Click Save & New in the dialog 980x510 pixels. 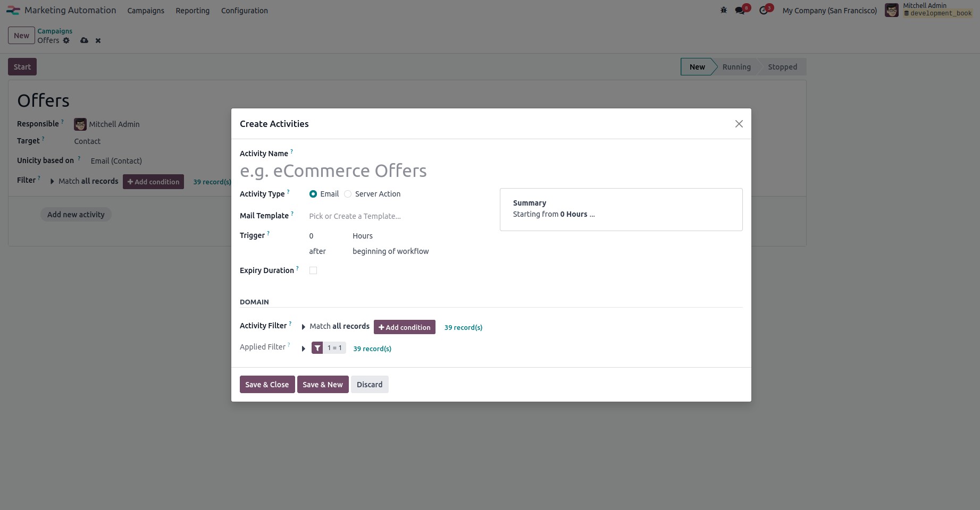(x=323, y=384)
